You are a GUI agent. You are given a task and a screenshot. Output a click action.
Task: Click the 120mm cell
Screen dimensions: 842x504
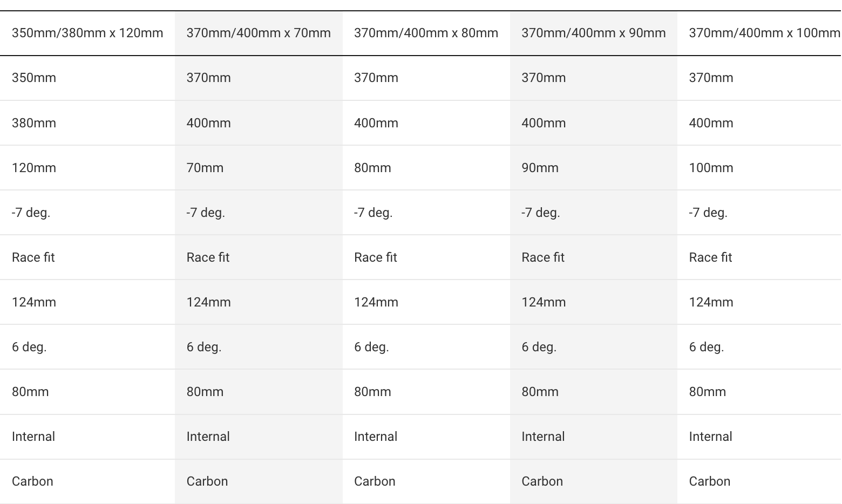coord(34,168)
